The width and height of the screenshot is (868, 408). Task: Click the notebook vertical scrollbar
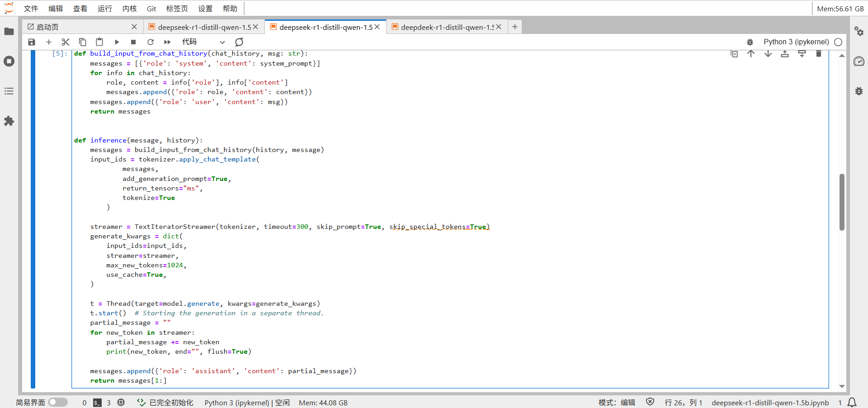point(842,202)
